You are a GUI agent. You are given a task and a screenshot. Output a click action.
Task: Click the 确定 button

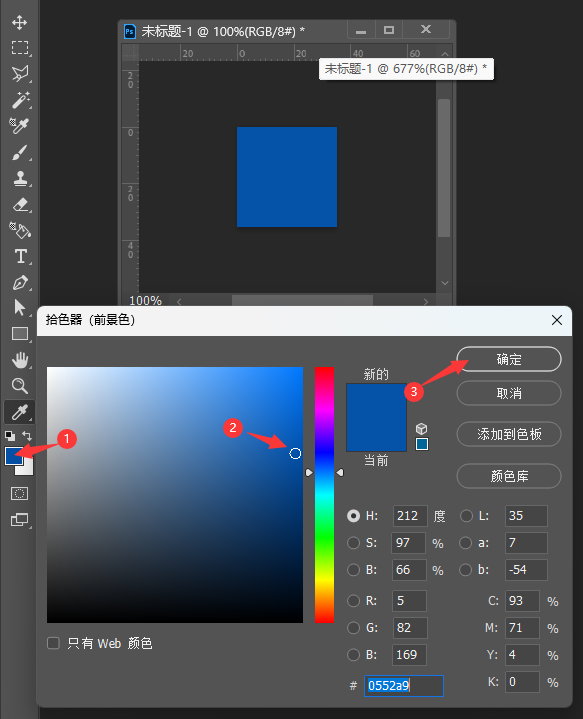point(509,359)
